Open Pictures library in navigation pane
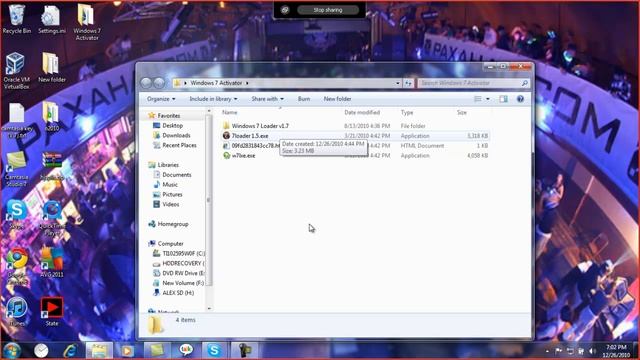 (172, 195)
